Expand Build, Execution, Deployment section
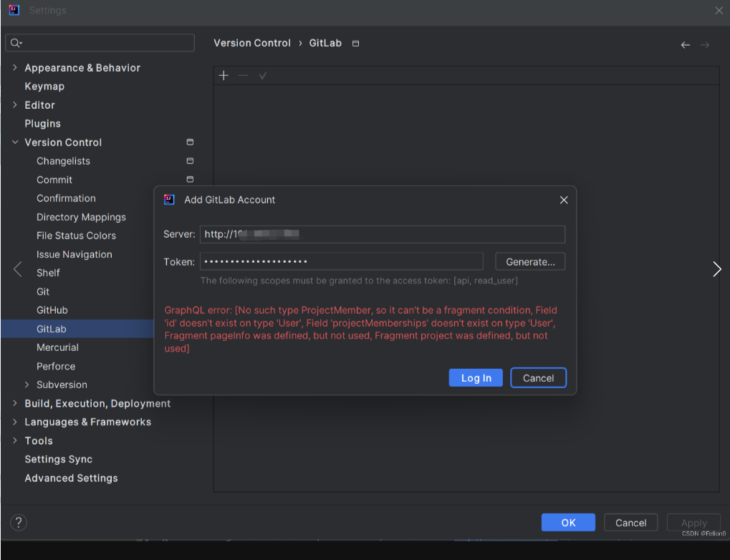The width and height of the screenshot is (730, 560). pos(15,403)
